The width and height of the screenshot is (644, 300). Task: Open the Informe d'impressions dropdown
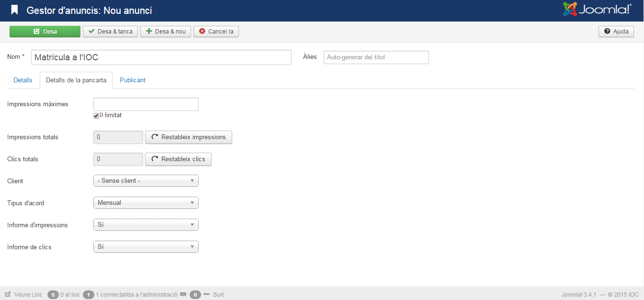pos(146,225)
